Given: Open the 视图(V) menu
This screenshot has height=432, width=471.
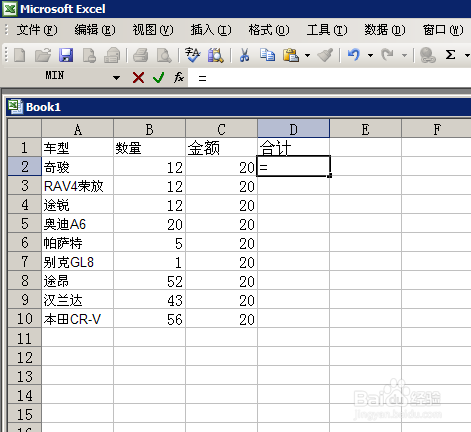Looking at the screenshot, I should [x=153, y=30].
